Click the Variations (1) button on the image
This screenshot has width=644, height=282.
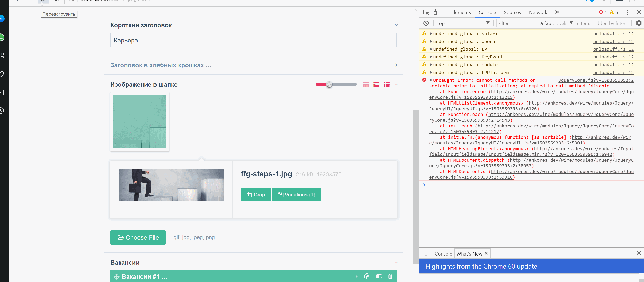296,195
